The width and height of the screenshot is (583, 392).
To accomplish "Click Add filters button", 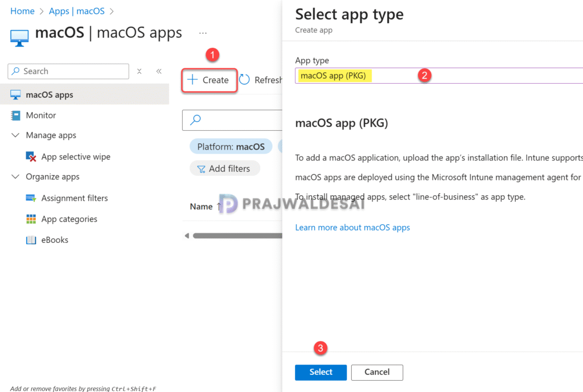I will pyautogui.click(x=224, y=168).
